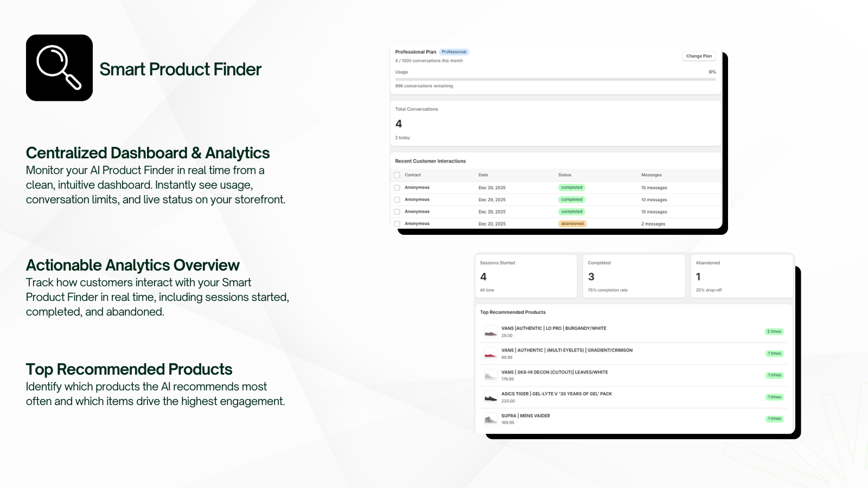Click the SUPRA Mens Vaider shoe image

coord(490,419)
